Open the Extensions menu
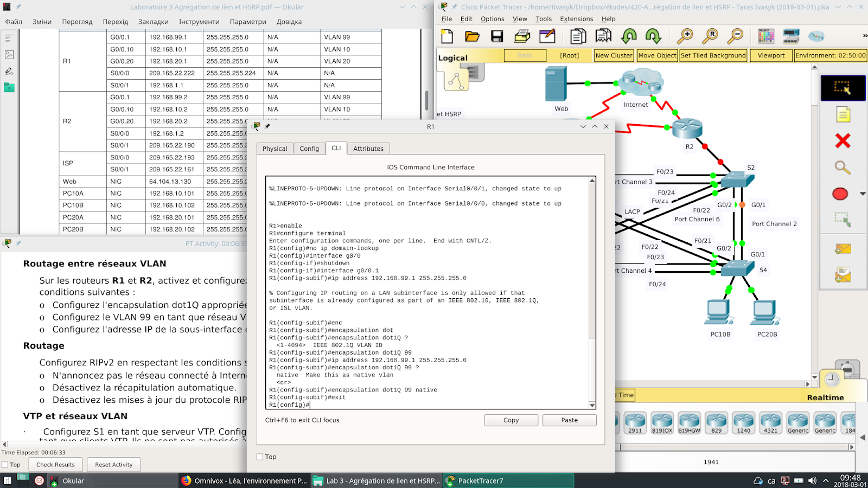This screenshot has height=488, width=868. pos(576,19)
